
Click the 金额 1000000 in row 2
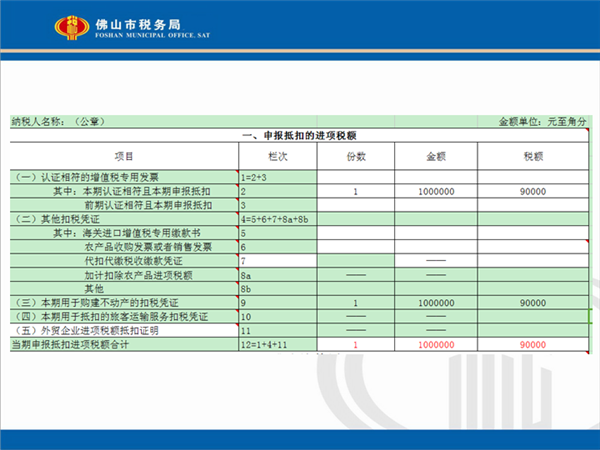[436, 191]
